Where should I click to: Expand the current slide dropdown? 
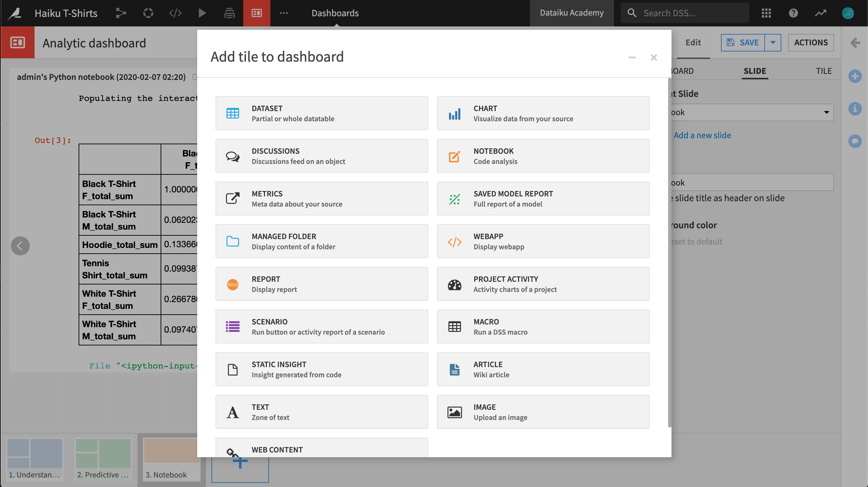(752, 112)
